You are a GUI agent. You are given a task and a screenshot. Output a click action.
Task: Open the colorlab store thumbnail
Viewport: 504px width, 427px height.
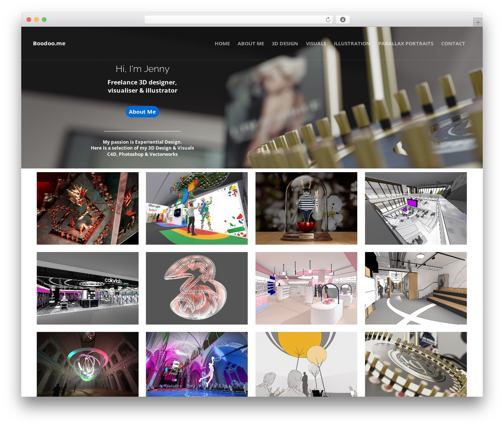(x=87, y=288)
